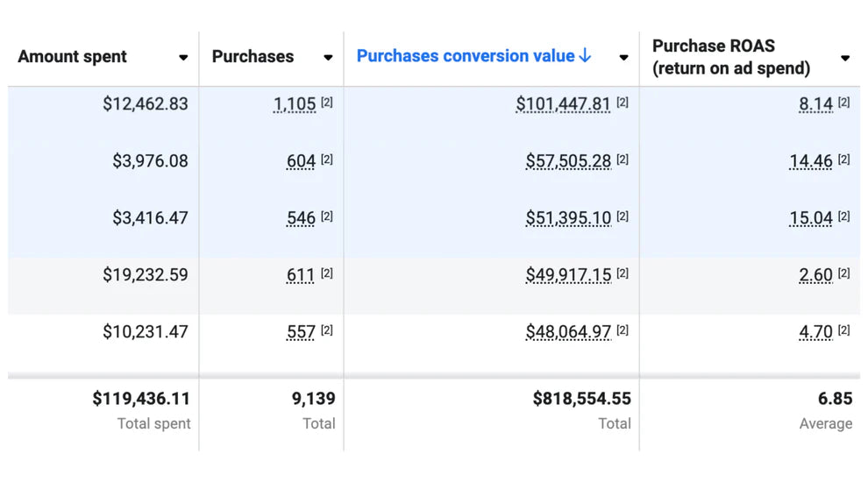Click the footnote [2] marker beside 8.14 ROAS

843,103
